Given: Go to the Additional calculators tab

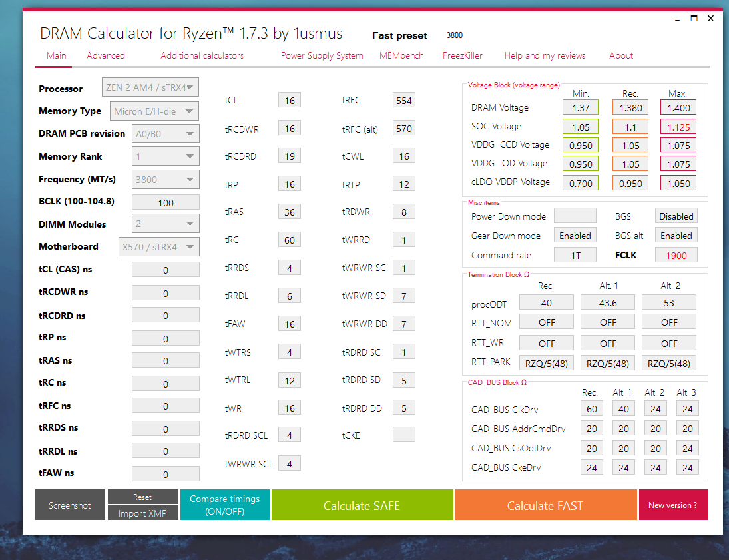Looking at the screenshot, I should tap(202, 55).
